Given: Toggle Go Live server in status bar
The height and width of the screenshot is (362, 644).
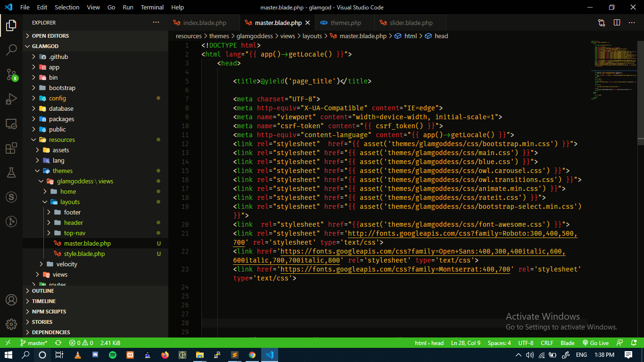Looking at the screenshot, I should [595, 343].
